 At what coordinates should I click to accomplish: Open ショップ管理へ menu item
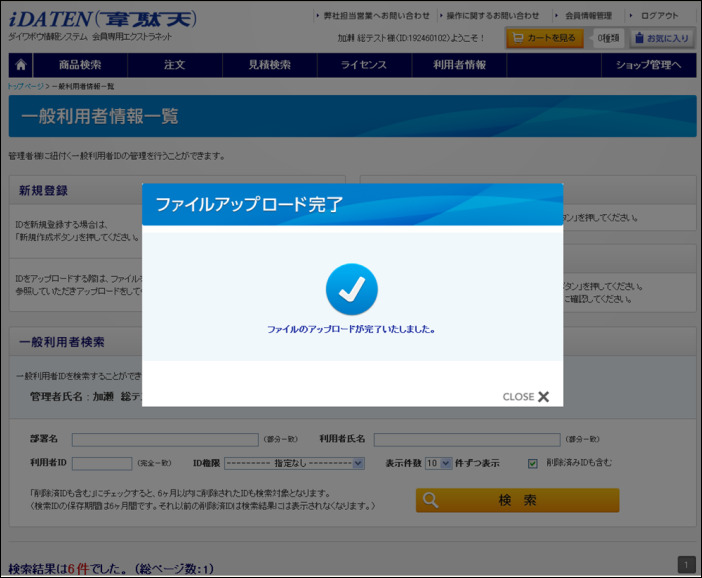point(648,65)
